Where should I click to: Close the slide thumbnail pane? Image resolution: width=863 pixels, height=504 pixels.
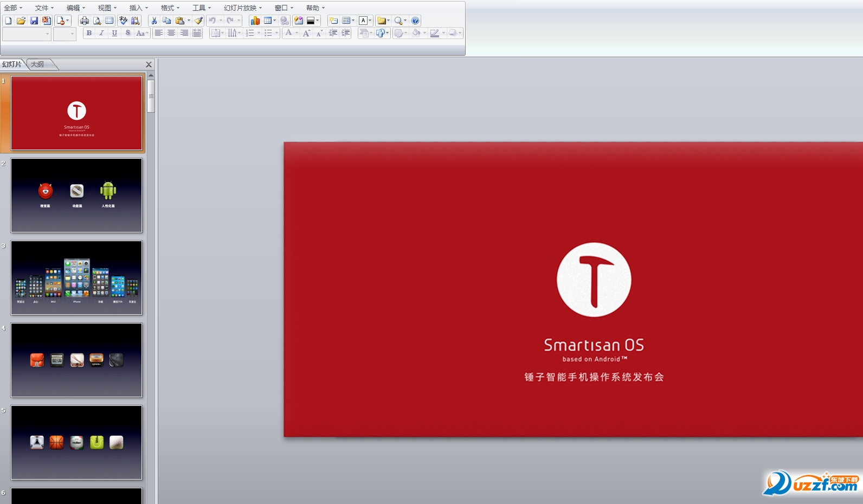pos(149,64)
